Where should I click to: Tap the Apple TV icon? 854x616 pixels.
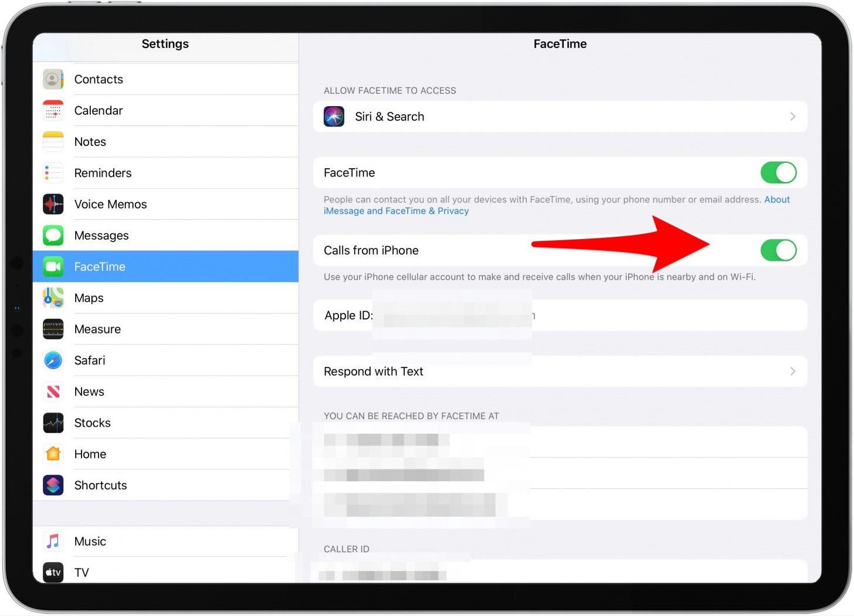click(x=53, y=572)
